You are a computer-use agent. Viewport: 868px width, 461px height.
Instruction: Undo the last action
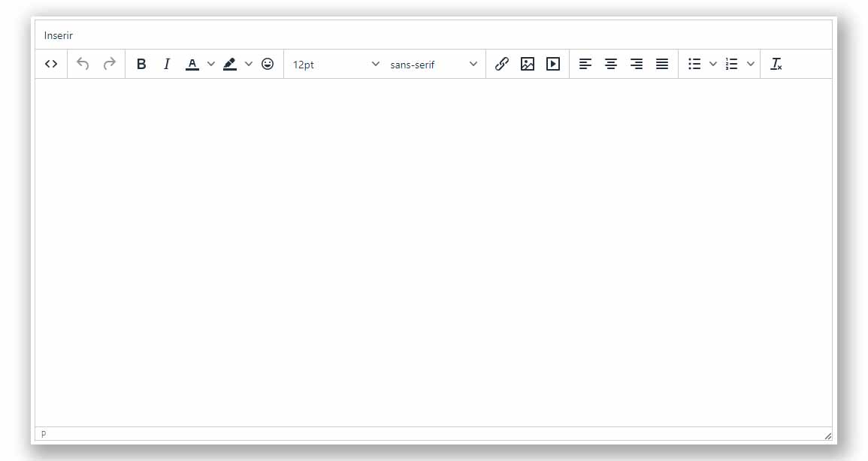click(83, 64)
